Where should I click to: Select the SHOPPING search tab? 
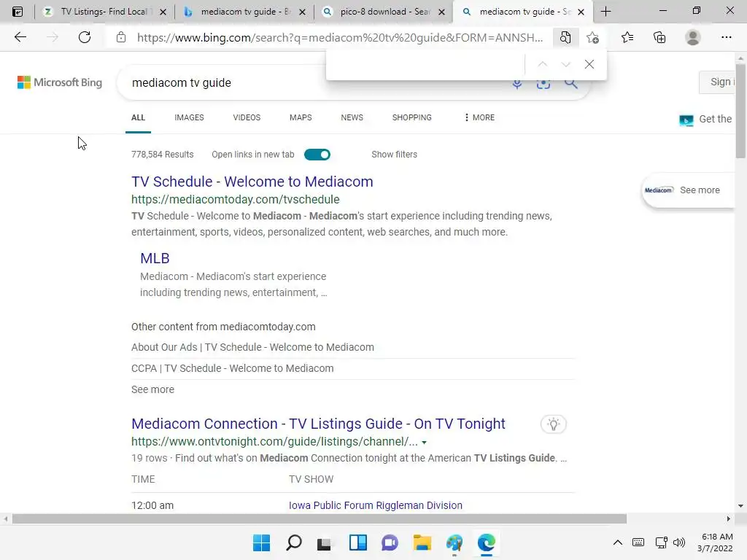tap(412, 117)
